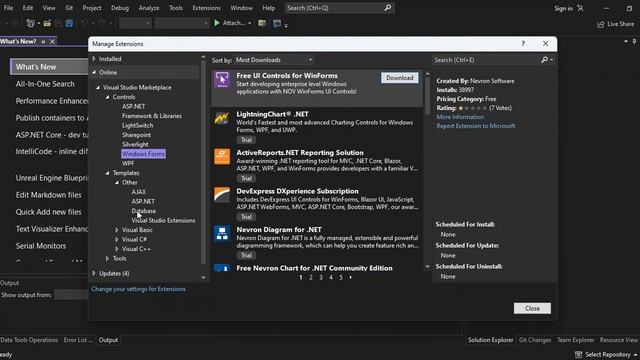Select Framework & Libraries category
Viewport: 640px width, 360px height.
click(x=152, y=116)
